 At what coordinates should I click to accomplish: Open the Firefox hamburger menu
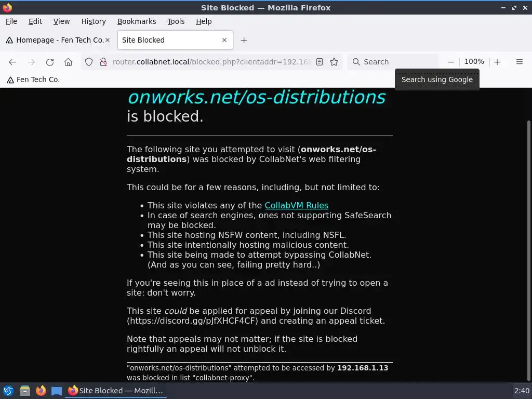(519, 62)
